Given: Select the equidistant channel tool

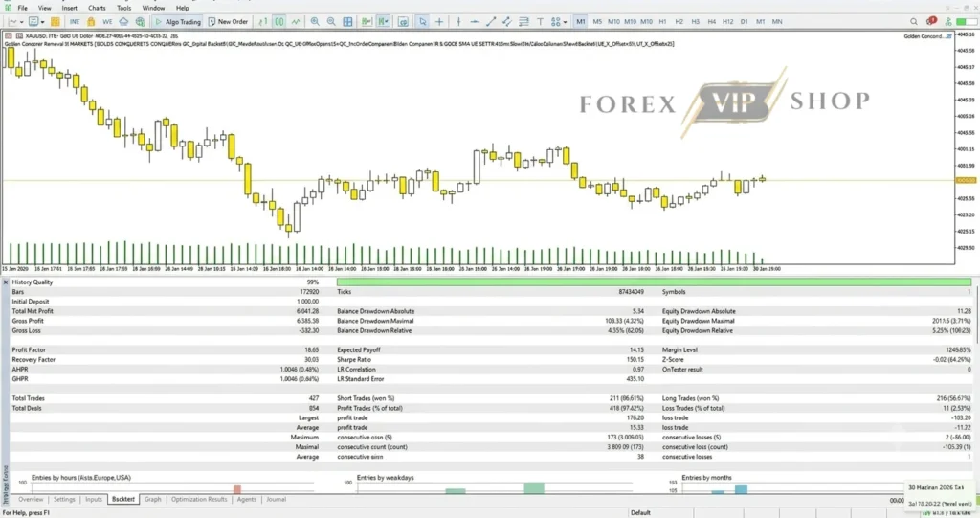Looking at the screenshot, I should [x=507, y=22].
